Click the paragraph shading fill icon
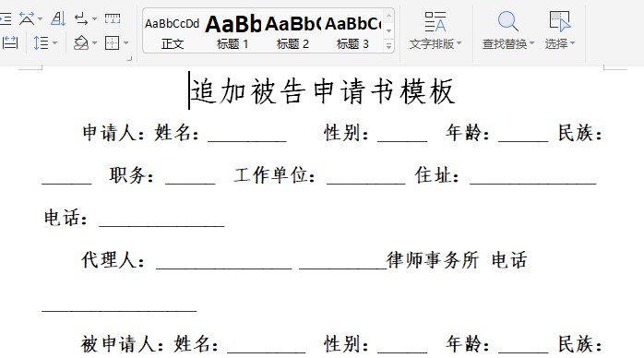The height and width of the screenshot is (358, 644). tap(81, 42)
